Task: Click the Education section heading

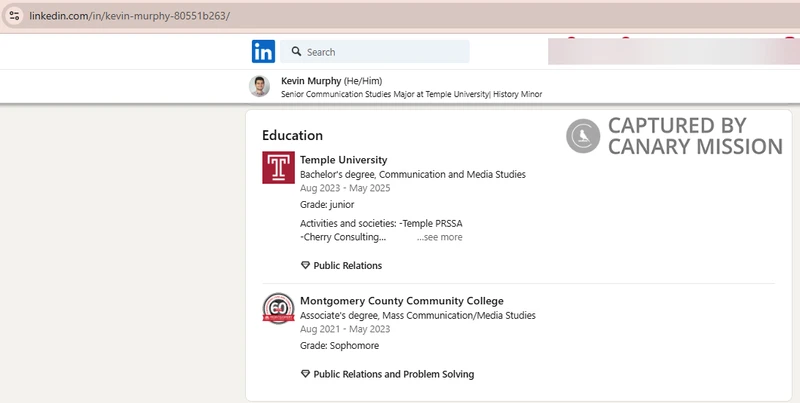Action: coord(292,135)
